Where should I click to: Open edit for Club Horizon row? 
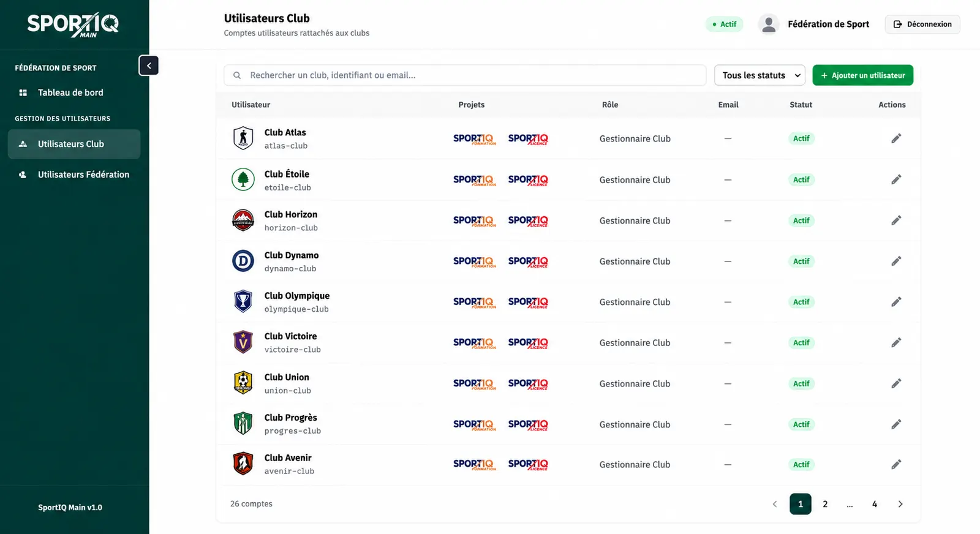click(896, 220)
